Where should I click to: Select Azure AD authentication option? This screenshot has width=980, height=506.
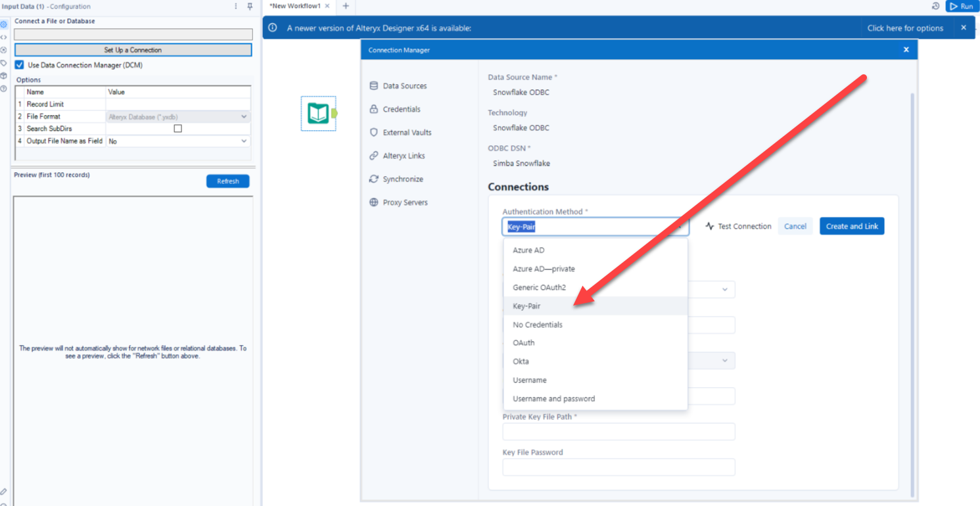[595, 250]
